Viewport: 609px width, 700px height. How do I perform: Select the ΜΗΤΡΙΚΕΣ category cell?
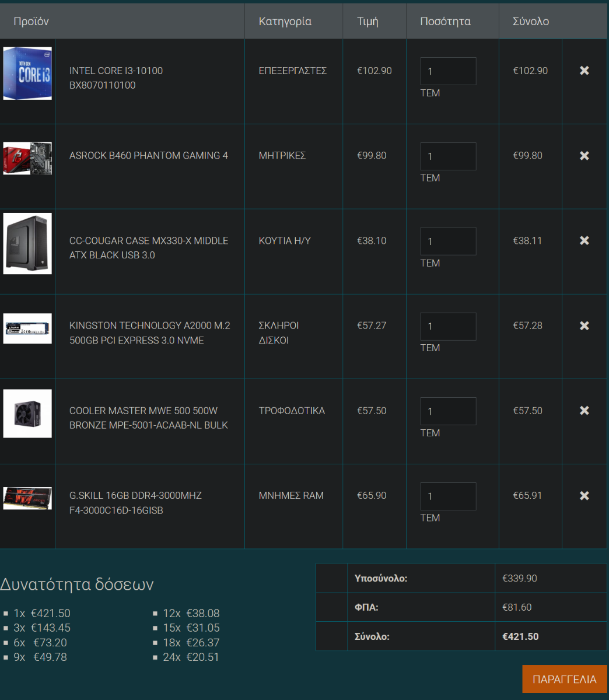(282, 156)
